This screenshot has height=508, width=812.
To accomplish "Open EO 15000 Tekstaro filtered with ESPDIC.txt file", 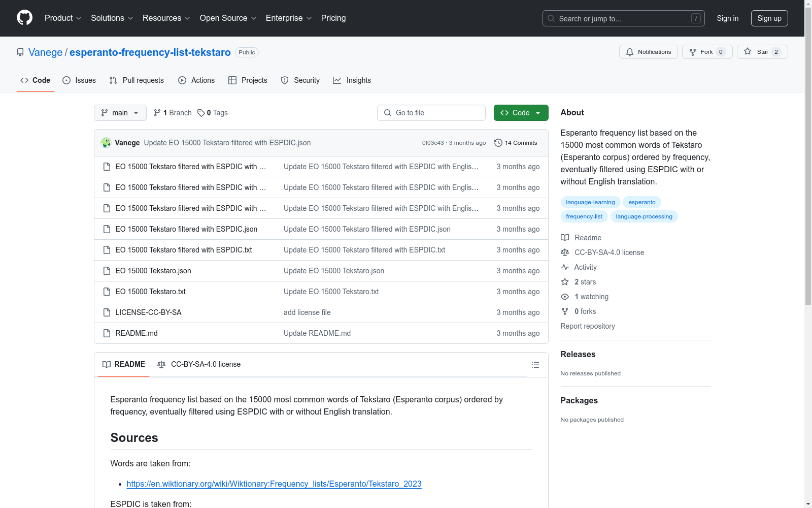I will pos(184,250).
